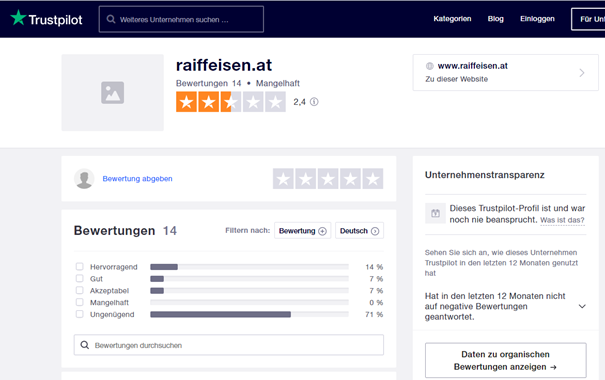
Task: Open the Deutsch language dropdown
Action: [359, 231]
